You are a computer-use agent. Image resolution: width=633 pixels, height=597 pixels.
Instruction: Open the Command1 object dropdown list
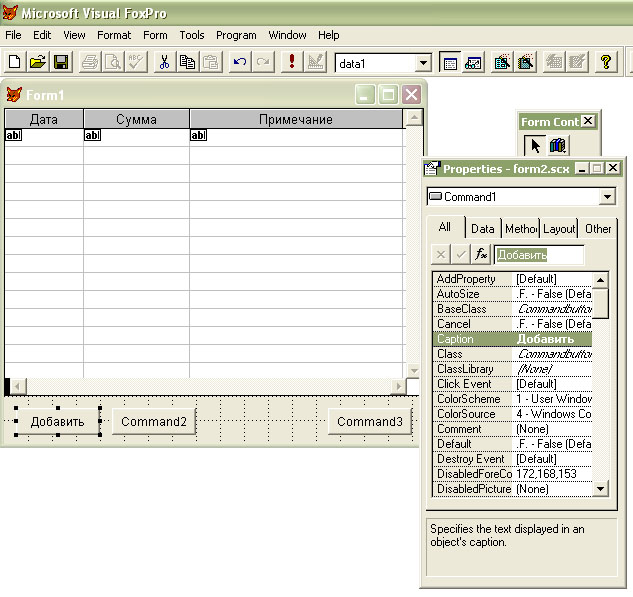coord(607,197)
